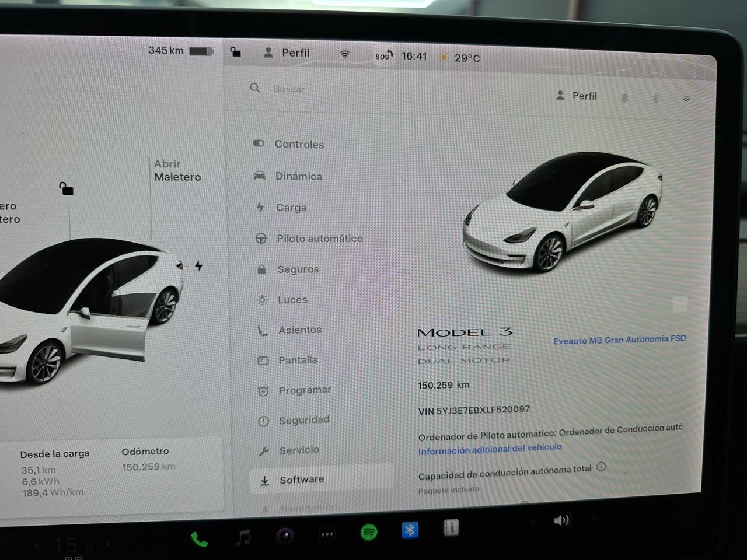Viewport: 747px width, 560px height.
Task: Select the Software menu item
Action: point(321,479)
